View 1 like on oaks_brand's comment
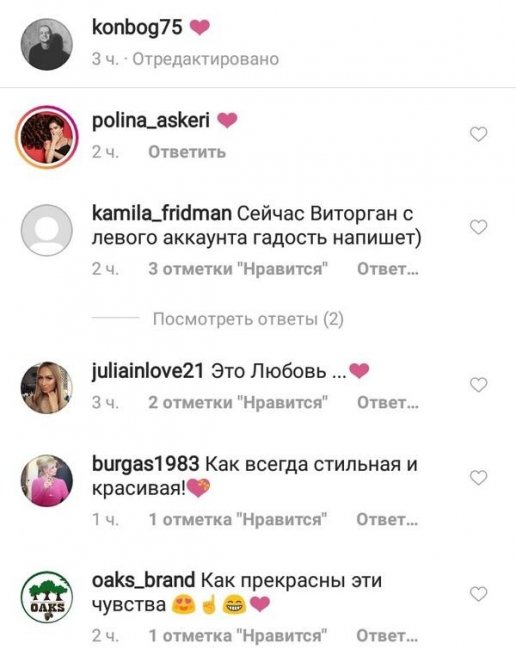This screenshot has width=516, height=650. pos(238,635)
